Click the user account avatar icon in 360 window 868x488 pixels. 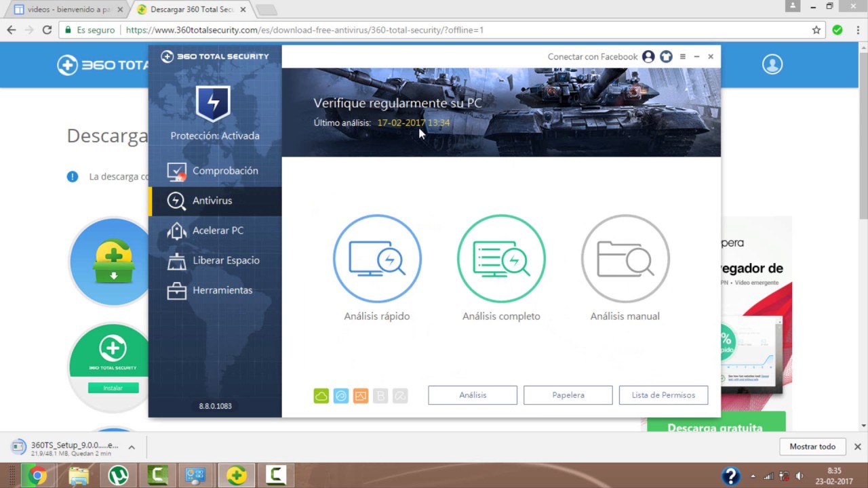[648, 57]
